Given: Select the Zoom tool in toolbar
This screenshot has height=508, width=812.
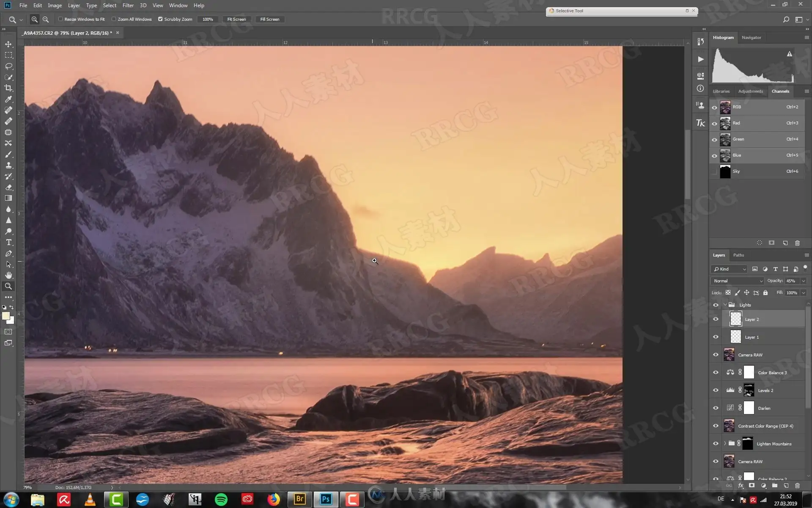Looking at the screenshot, I should tap(8, 286).
